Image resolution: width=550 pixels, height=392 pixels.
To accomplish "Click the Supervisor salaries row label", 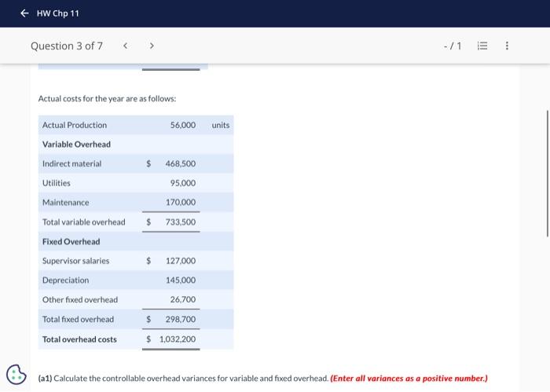I will 75,261.
